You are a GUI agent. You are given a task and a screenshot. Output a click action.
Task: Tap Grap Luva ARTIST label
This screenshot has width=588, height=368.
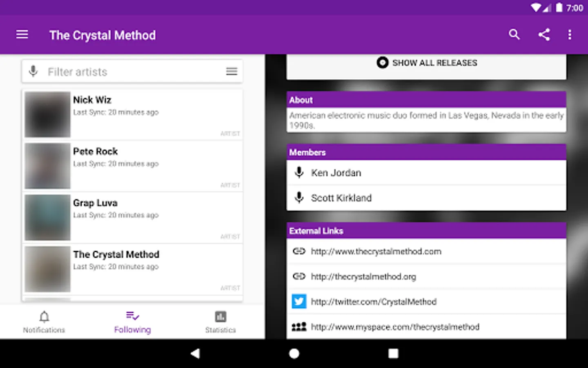click(230, 237)
